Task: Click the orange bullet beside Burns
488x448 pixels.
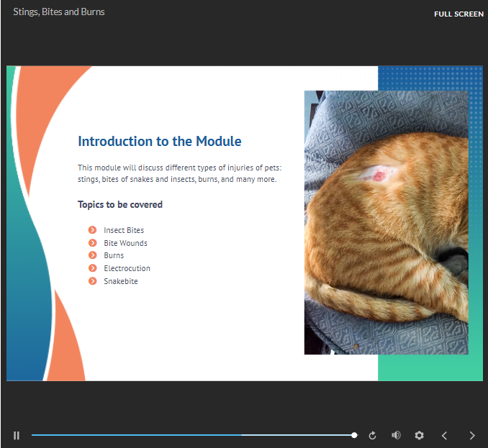Action: point(92,255)
